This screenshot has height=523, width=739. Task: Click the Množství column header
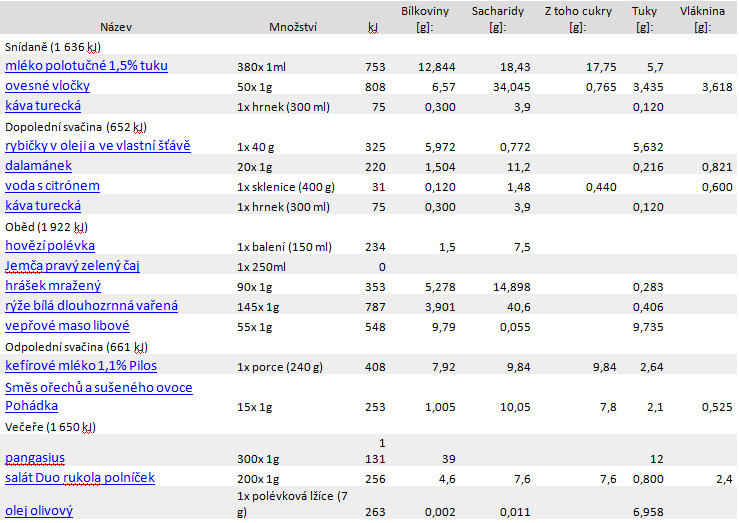pyautogui.click(x=293, y=27)
